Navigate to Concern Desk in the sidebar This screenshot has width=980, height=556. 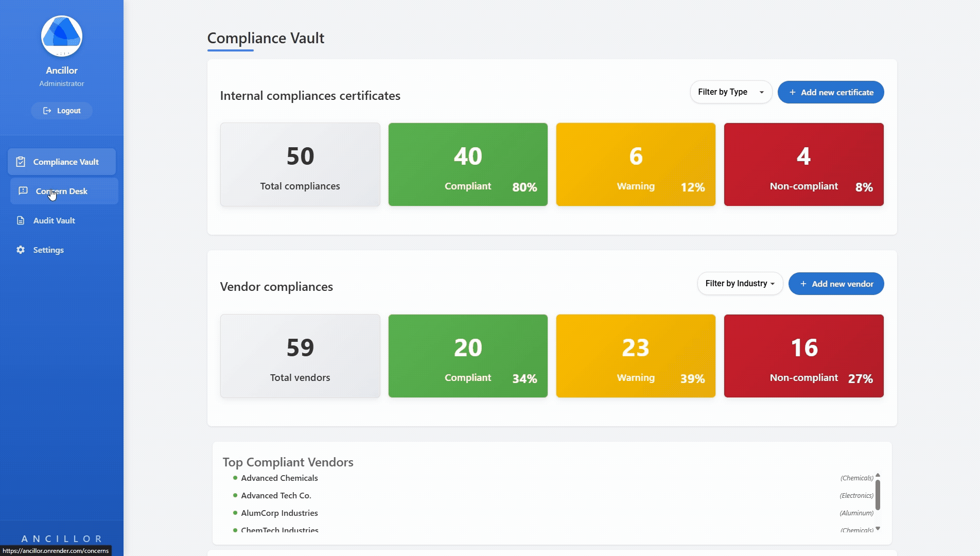click(x=61, y=191)
